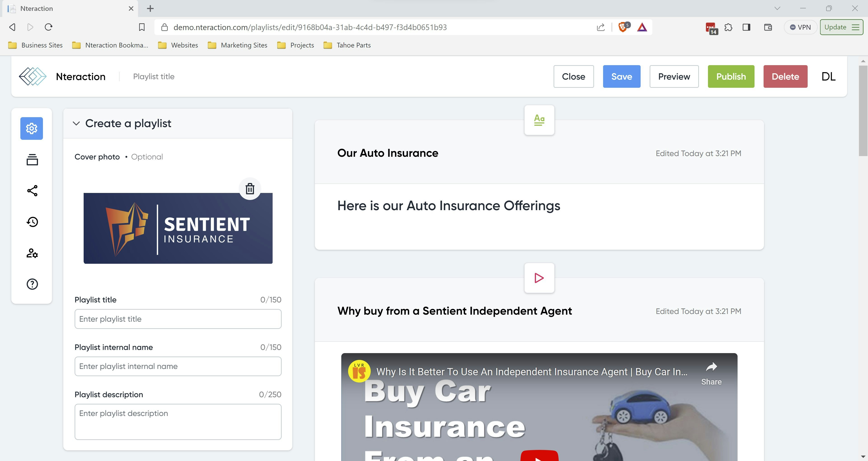Click the blue Save button

[x=622, y=76]
